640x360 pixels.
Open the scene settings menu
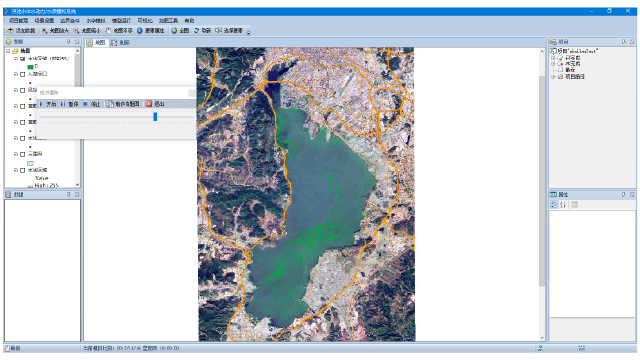(x=44, y=20)
